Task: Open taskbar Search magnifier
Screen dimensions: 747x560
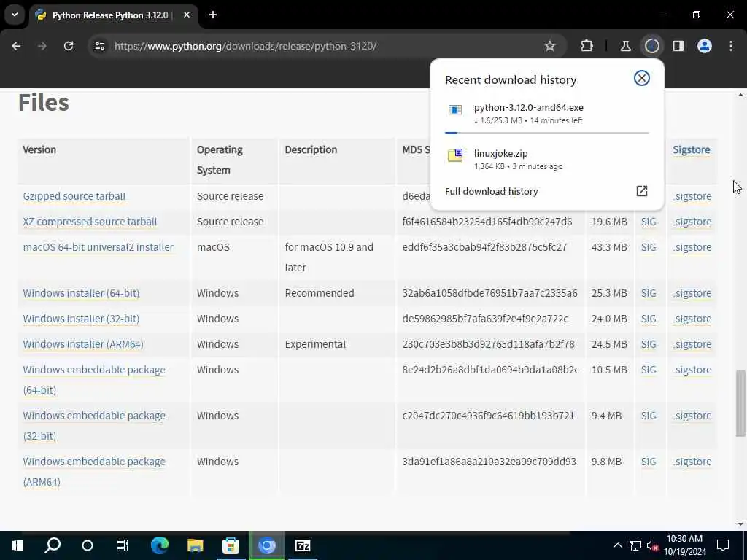Action: click(x=53, y=545)
